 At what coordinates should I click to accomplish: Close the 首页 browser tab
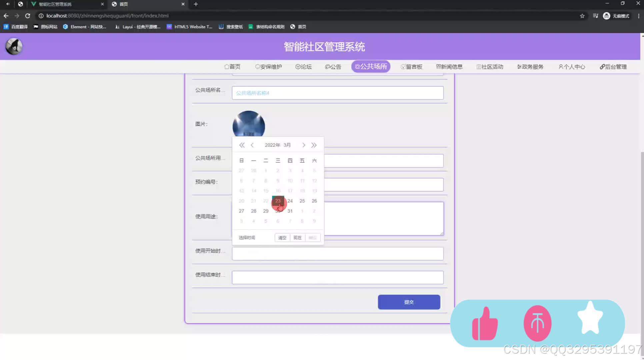[x=183, y=4]
